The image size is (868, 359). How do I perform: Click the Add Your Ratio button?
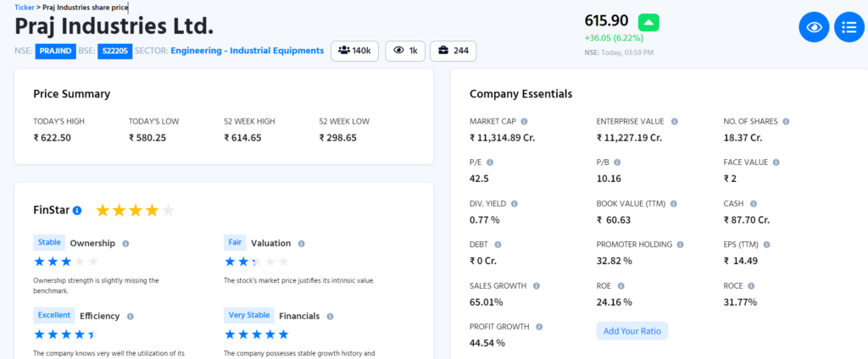click(632, 331)
